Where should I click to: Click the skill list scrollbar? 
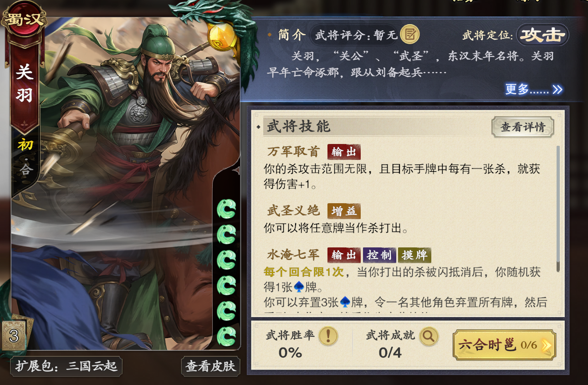[558, 209]
